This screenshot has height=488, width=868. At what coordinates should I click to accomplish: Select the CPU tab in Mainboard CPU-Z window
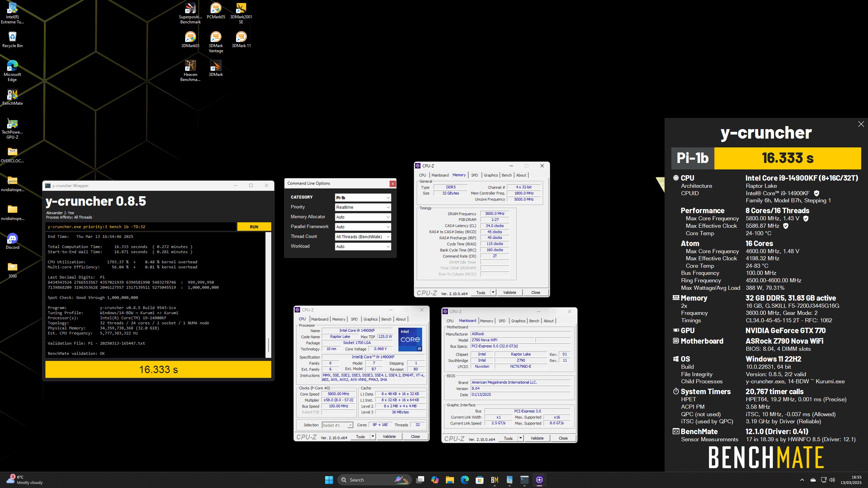[450, 321]
